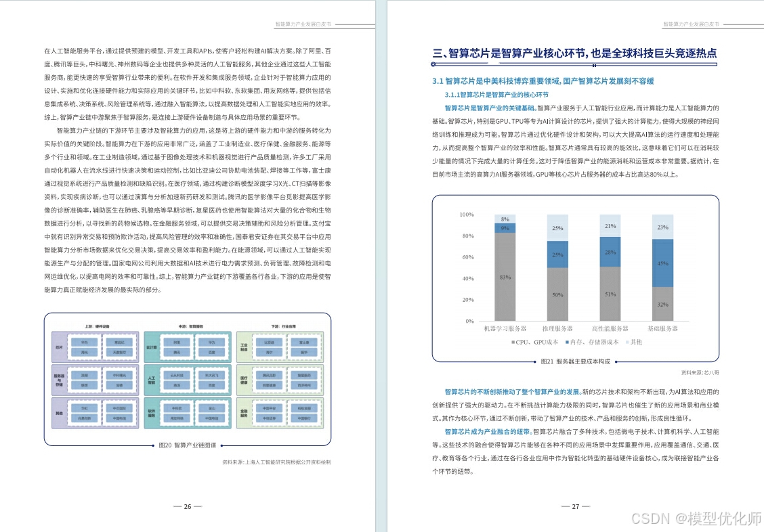Click the axis label 推理服务器
Image resolution: width=764 pixels, height=532 pixels.
click(x=557, y=328)
